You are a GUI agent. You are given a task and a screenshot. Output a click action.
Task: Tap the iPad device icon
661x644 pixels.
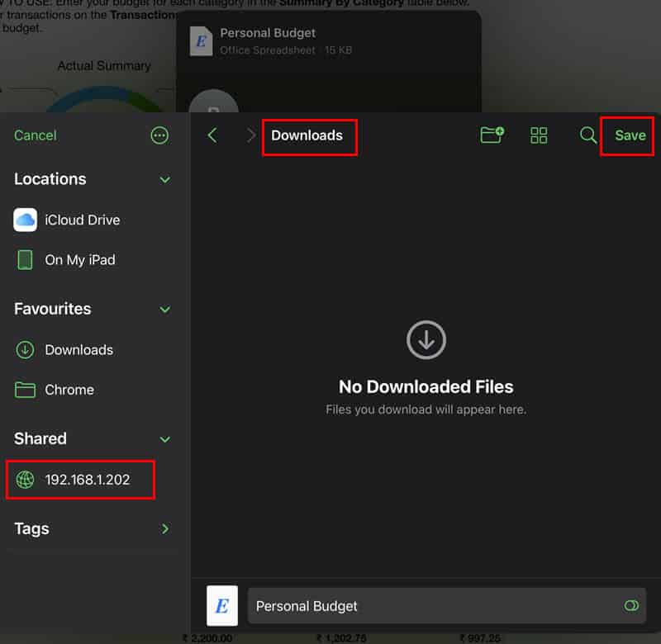pos(25,259)
